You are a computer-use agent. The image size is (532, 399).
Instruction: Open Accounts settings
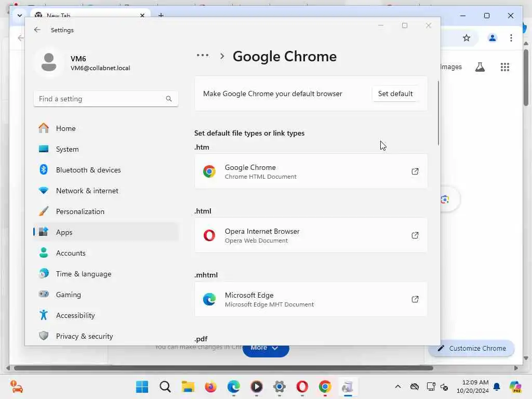tap(106, 253)
